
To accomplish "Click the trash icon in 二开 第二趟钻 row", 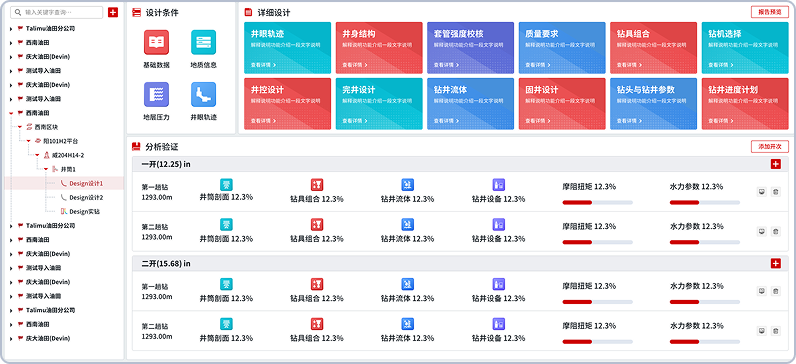I will click(x=776, y=331).
